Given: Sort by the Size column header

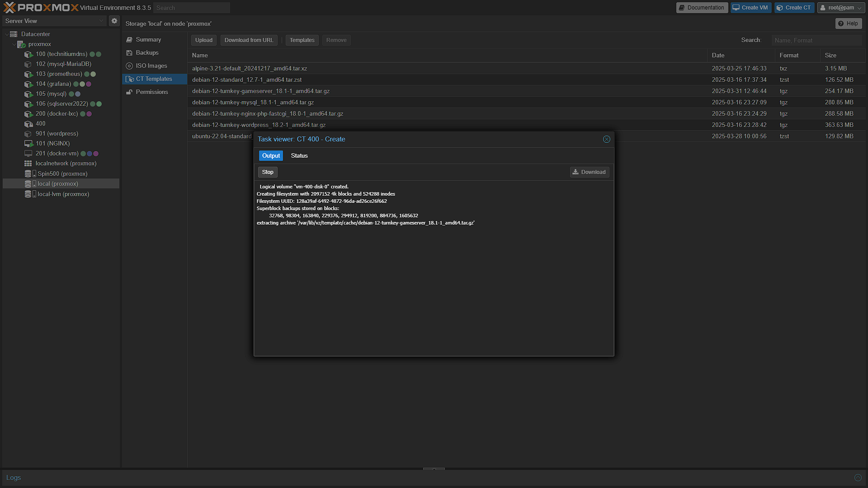Looking at the screenshot, I should 843,56.
